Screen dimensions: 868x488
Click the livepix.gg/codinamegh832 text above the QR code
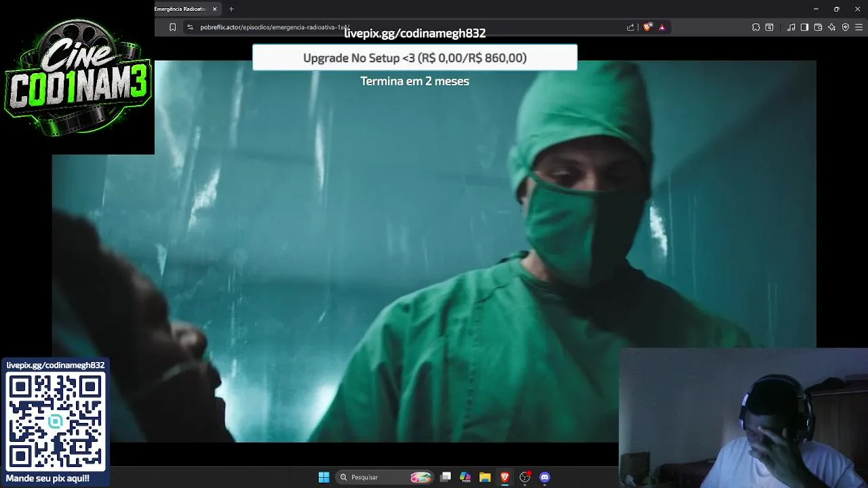coord(56,365)
